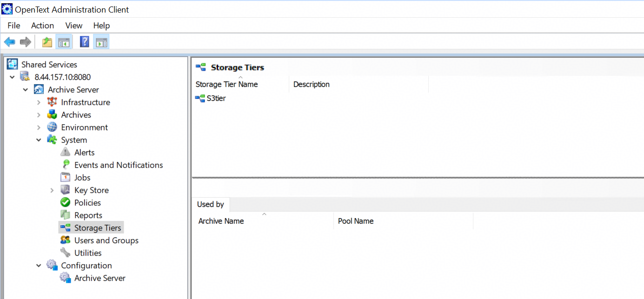Click the Help question mark toolbar icon
Viewport: 644px width, 299px height.
(x=85, y=42)
